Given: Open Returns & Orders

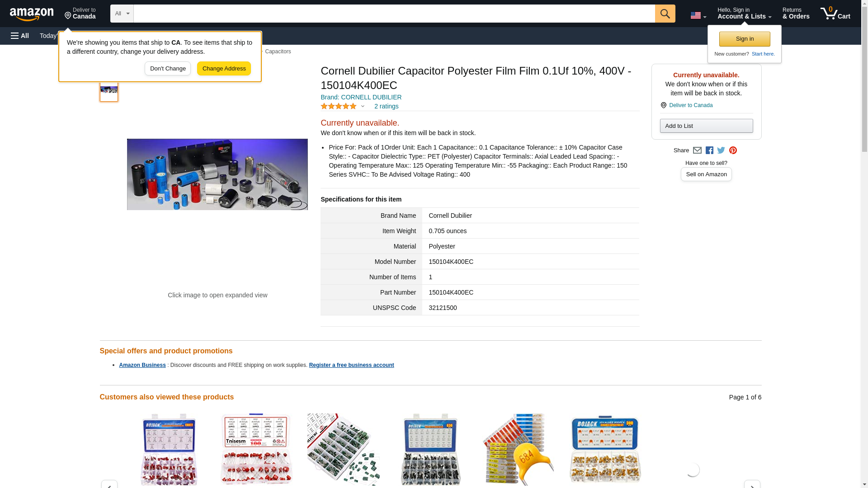Looking at the screenshot, I should 796,13.
